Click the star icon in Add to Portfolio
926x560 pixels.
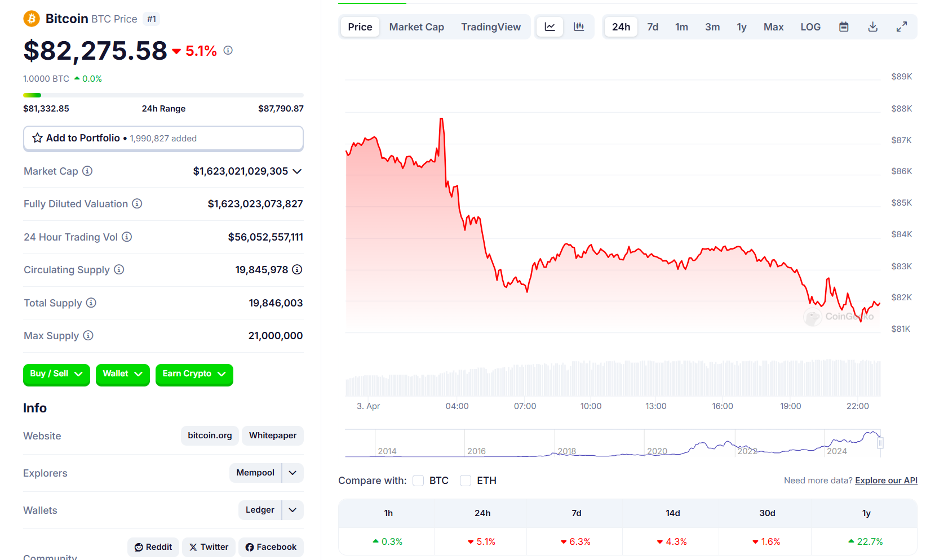pyautogui.click(x=37, y=138)
